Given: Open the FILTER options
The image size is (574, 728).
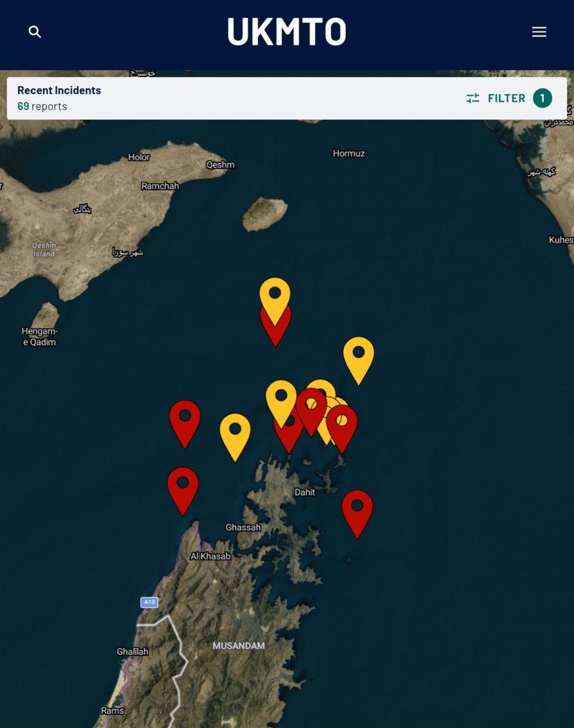Looking at the screenshot, I should pos(507,98).
